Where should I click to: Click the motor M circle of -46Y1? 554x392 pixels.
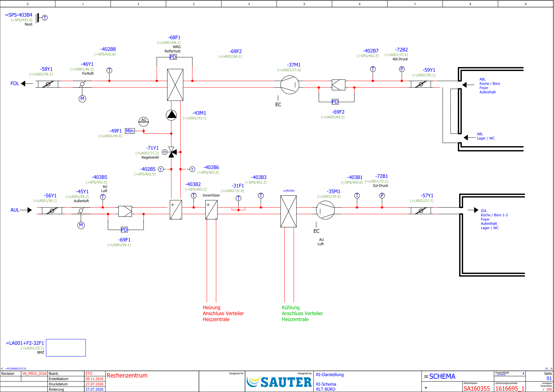point(82,98)
